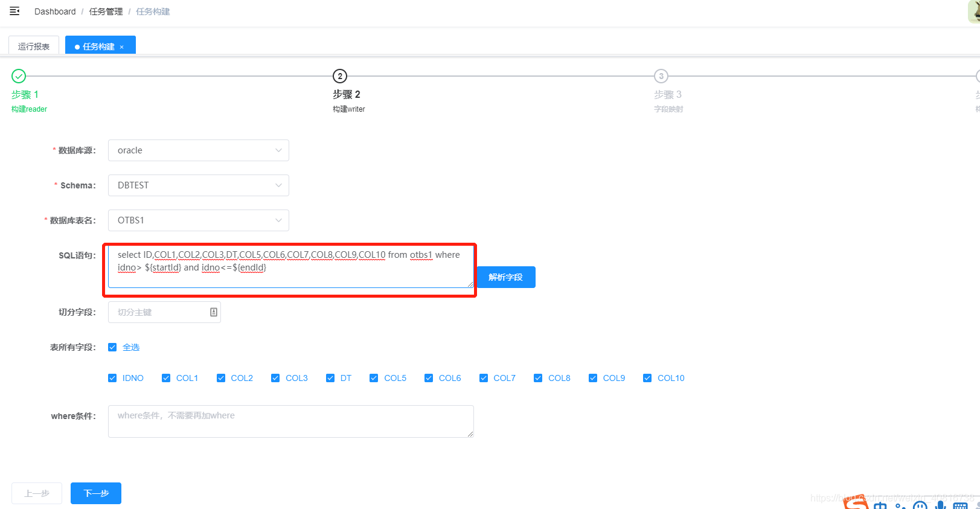Viewport: 980px width, 509px height.
Task: Uncheck the COL3 field checkbox
Action: coord(275,378)
